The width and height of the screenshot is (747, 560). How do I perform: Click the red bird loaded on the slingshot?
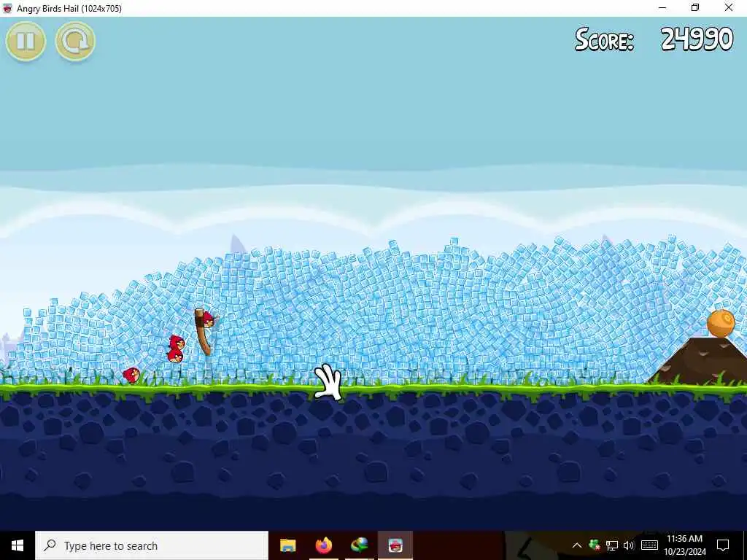pyautogui.click(x=208, y=320)
